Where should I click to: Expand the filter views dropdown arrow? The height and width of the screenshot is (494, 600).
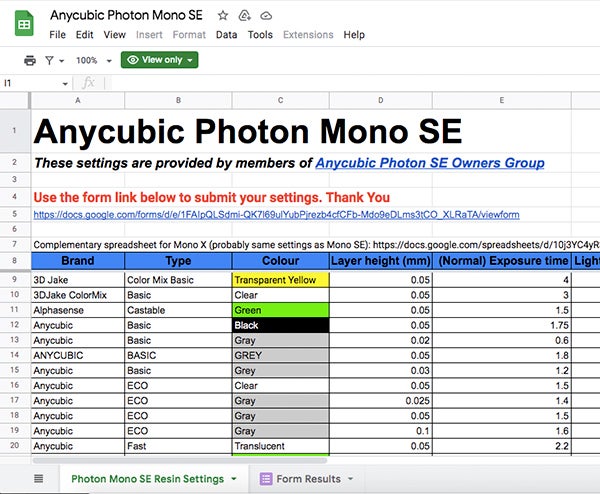[61, 61]
